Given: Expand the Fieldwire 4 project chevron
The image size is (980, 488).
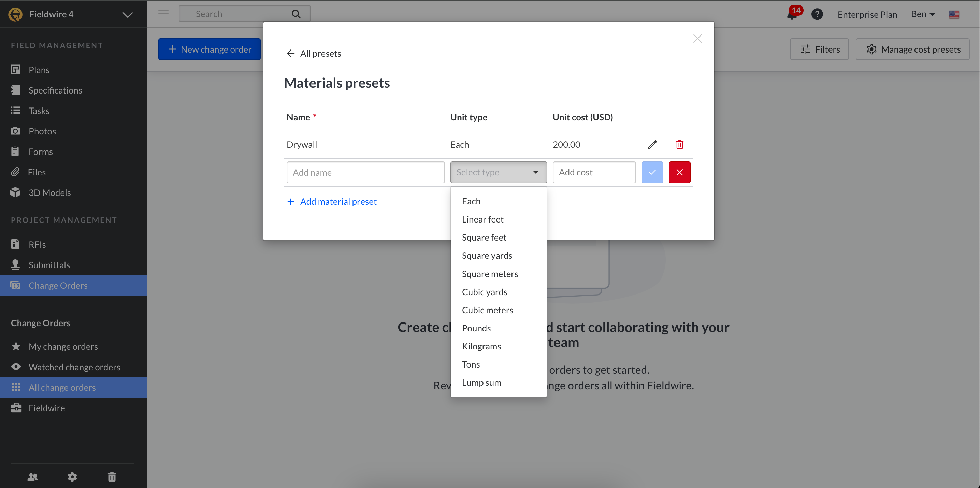Looking at the screenshot, I should tap(127, 15).
